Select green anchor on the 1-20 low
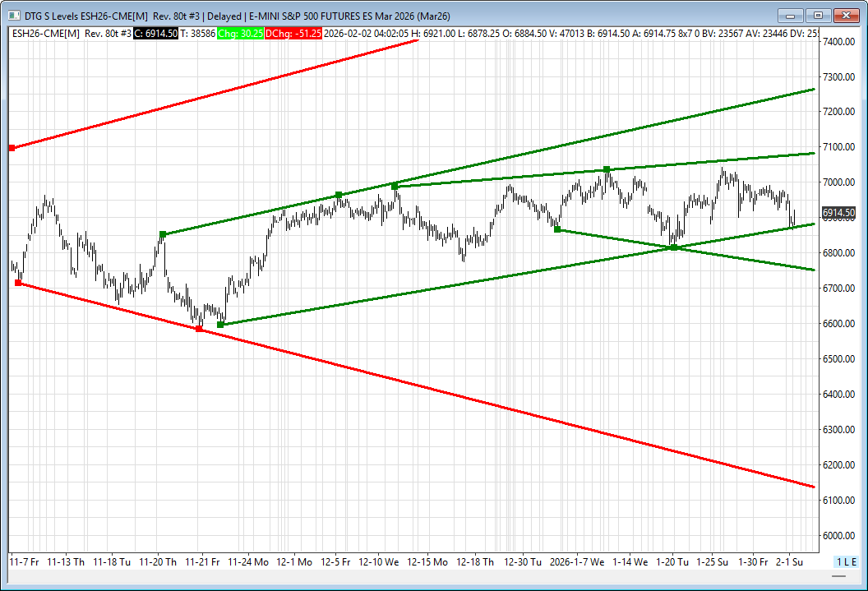This screenshot has width=868, height=591. (x=674, y=247)
